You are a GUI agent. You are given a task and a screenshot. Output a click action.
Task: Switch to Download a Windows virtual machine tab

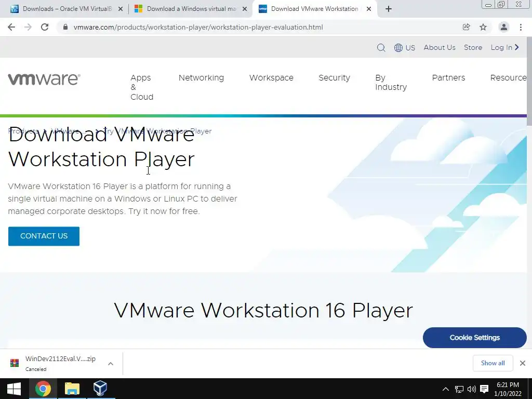190,9
